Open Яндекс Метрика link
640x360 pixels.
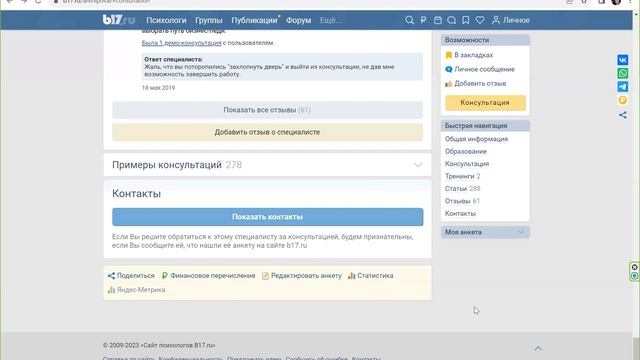[x=136, y=290]
